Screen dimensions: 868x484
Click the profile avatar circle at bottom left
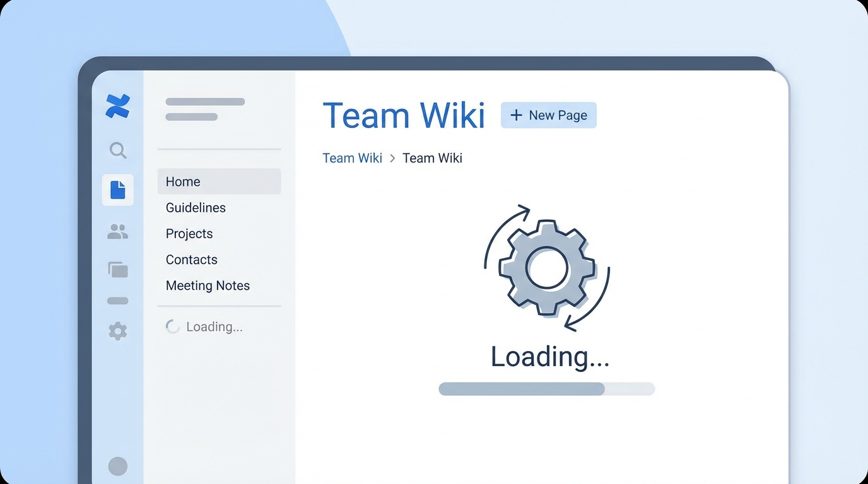click(x=117, y=466)
